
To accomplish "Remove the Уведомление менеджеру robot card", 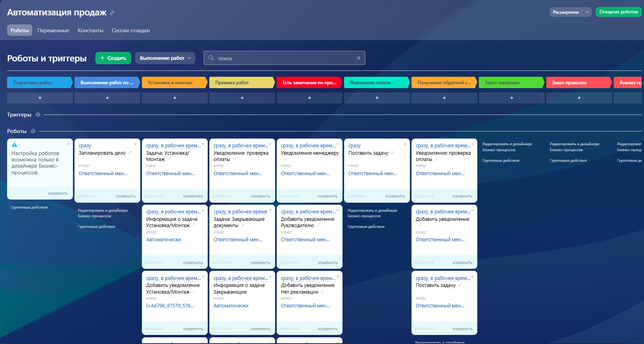I will pos(338,144).
